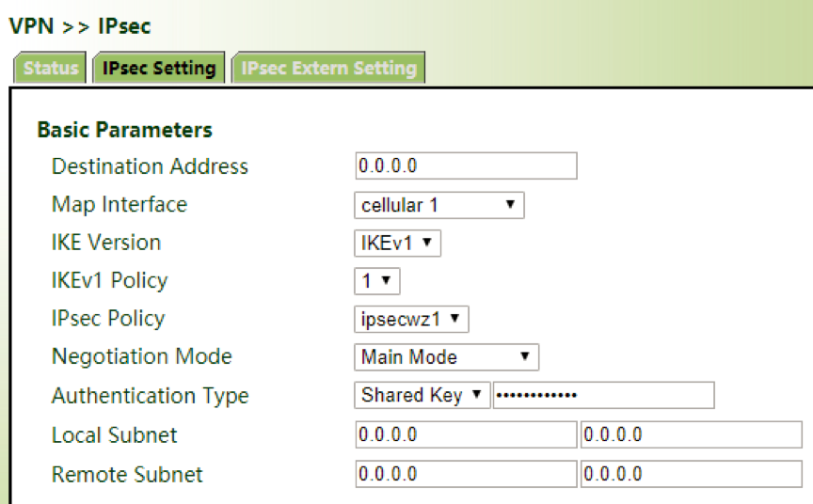Open the IKEv1 Policy dropdown

coord(377,281)
